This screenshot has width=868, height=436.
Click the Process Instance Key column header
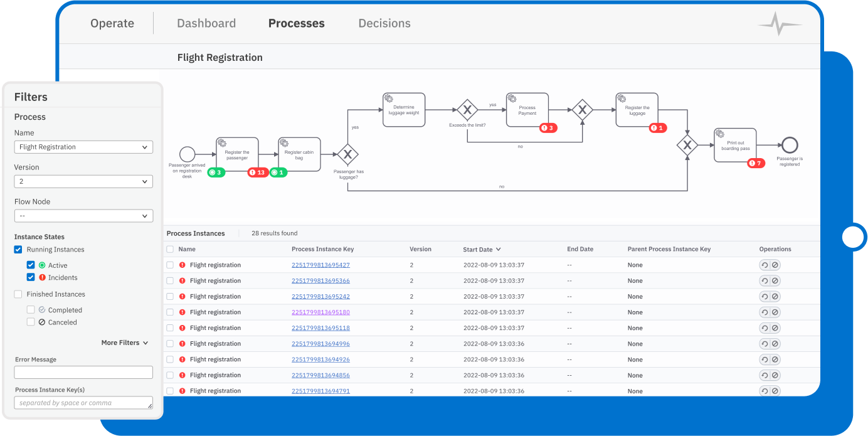(324, 249)
